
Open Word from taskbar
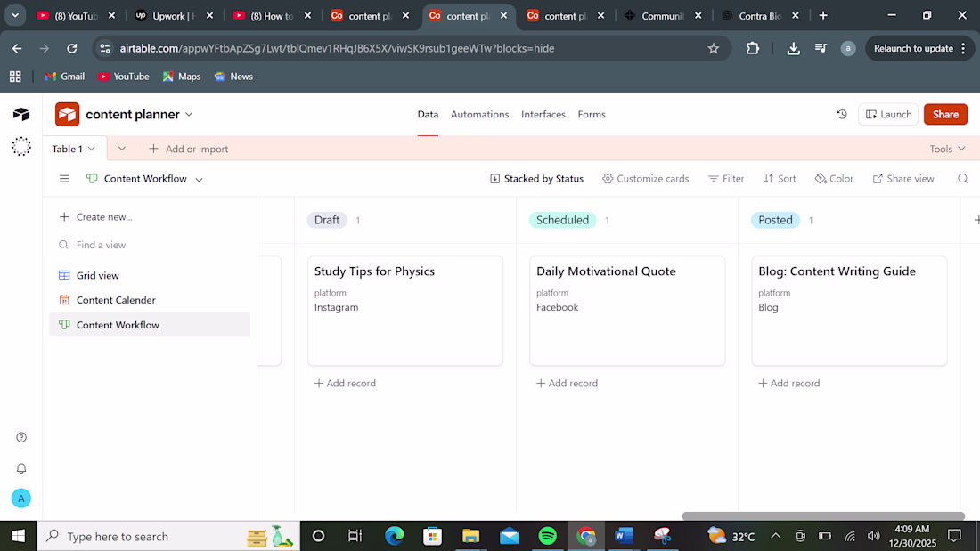coord(624,536)
